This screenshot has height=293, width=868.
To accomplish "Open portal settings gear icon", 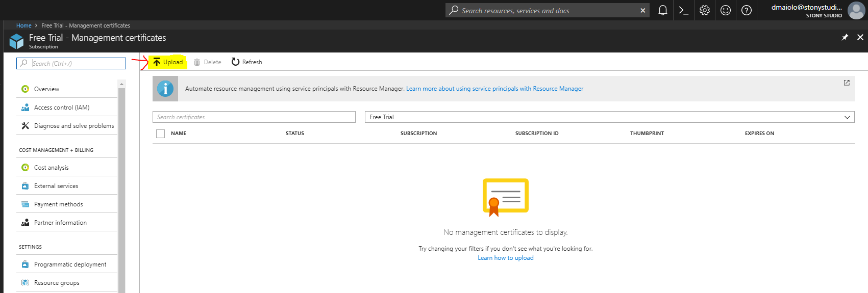I will point(705,10).
